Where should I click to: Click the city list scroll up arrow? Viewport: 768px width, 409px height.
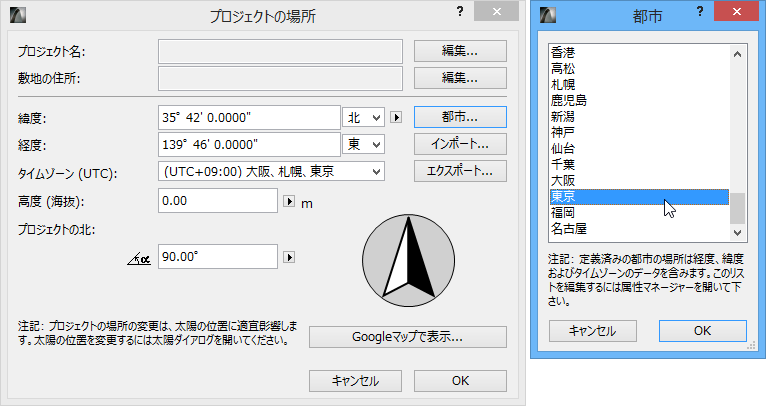tap(738, 54)
